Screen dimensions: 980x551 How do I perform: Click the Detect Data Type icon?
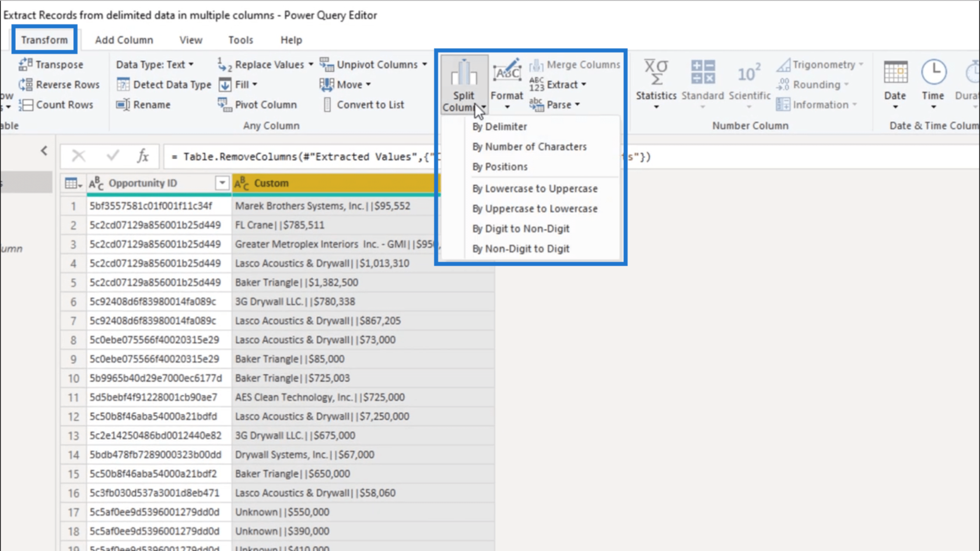pos(123,85)
